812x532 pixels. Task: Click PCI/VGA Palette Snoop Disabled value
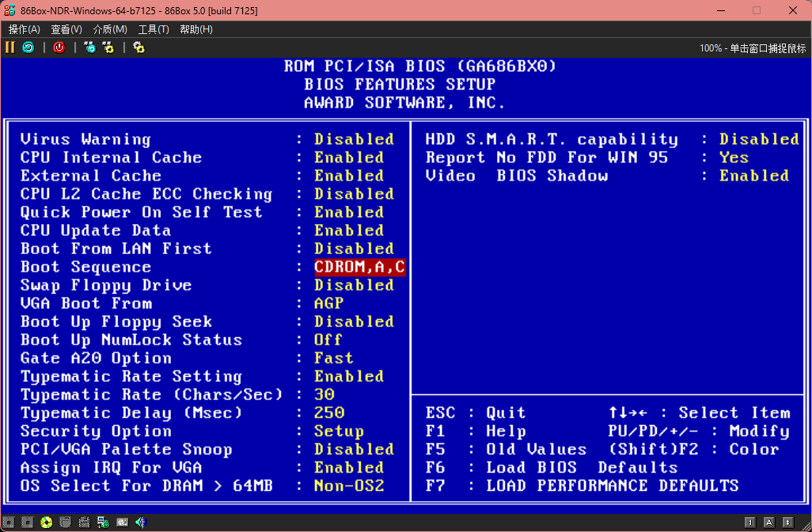tap(354, 449)
